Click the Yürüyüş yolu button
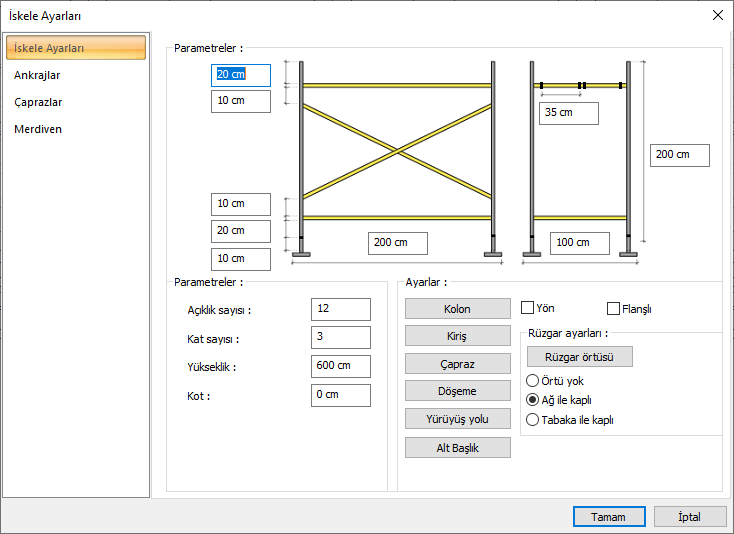Screen dimensions: 734x534 pyautogui.click(x=457, y=419)
